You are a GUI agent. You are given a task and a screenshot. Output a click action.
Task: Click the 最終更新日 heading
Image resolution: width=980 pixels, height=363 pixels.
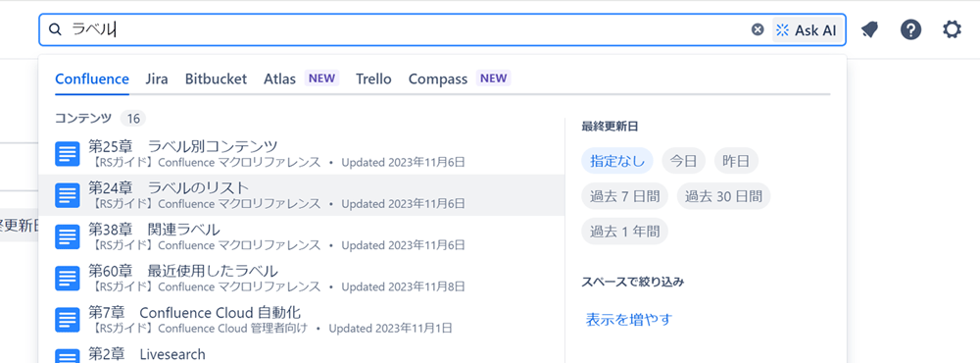click(x=610, y=127)
